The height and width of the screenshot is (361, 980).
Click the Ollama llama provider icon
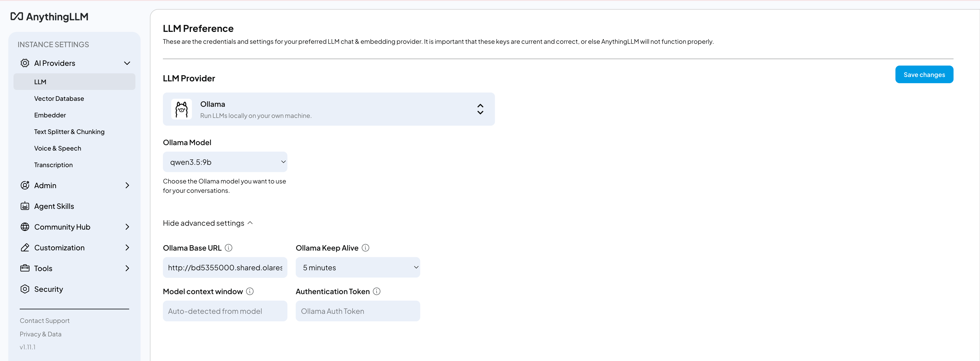tap(182, 109)
